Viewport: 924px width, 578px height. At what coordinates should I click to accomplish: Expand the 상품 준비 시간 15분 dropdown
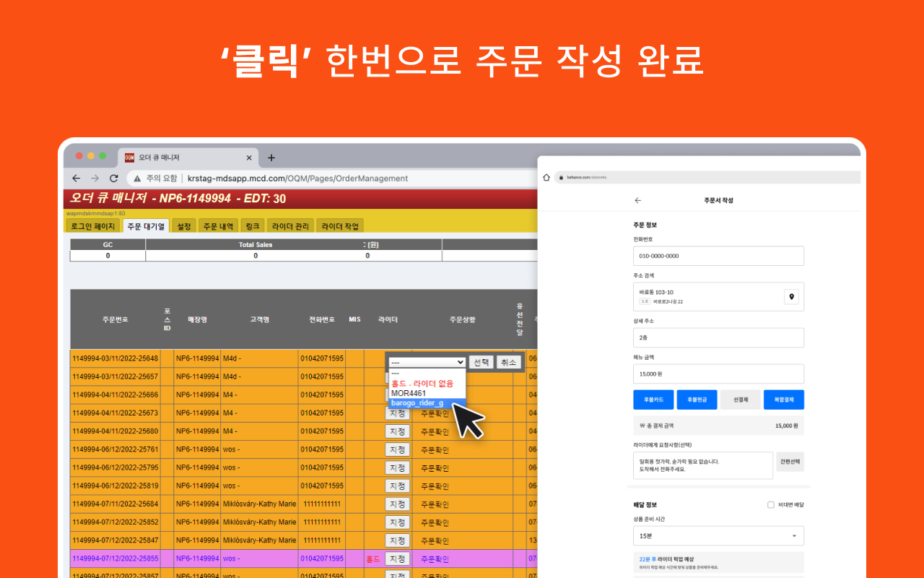[718, 536]
